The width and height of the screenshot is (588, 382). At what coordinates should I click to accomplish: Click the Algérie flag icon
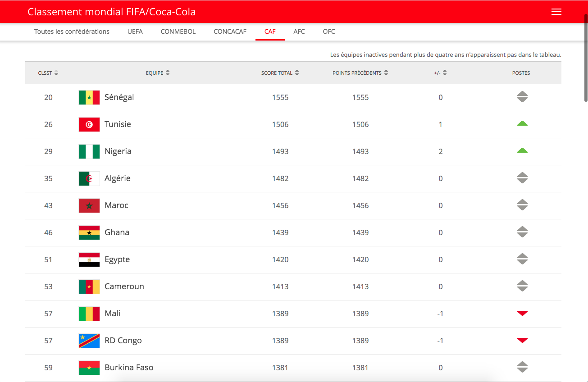click(89, 178)
